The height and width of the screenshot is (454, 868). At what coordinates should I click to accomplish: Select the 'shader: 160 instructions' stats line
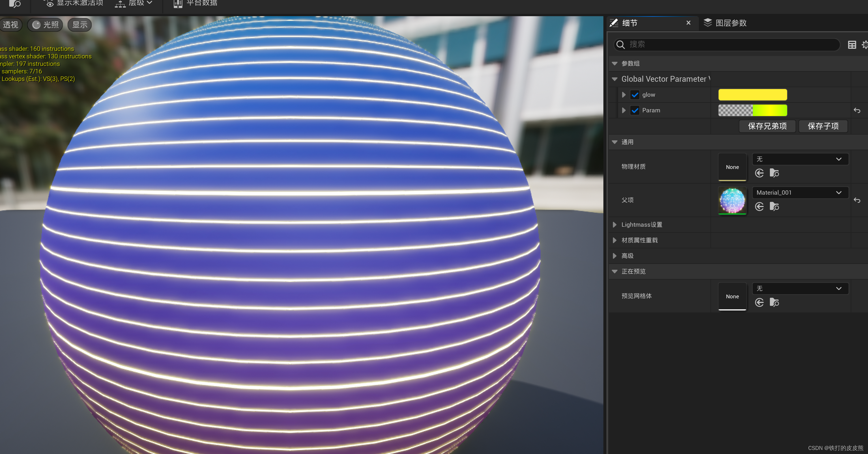(x=37, y=49)
